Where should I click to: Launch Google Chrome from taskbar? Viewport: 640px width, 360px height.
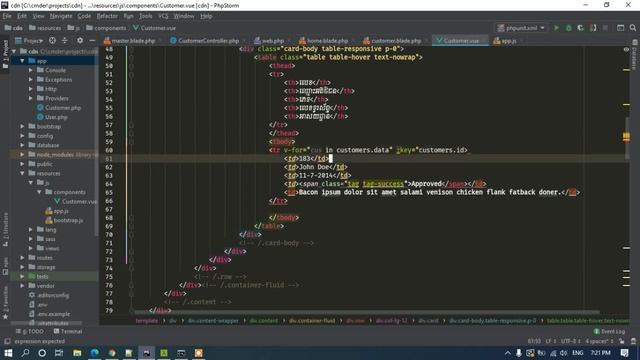112,353
